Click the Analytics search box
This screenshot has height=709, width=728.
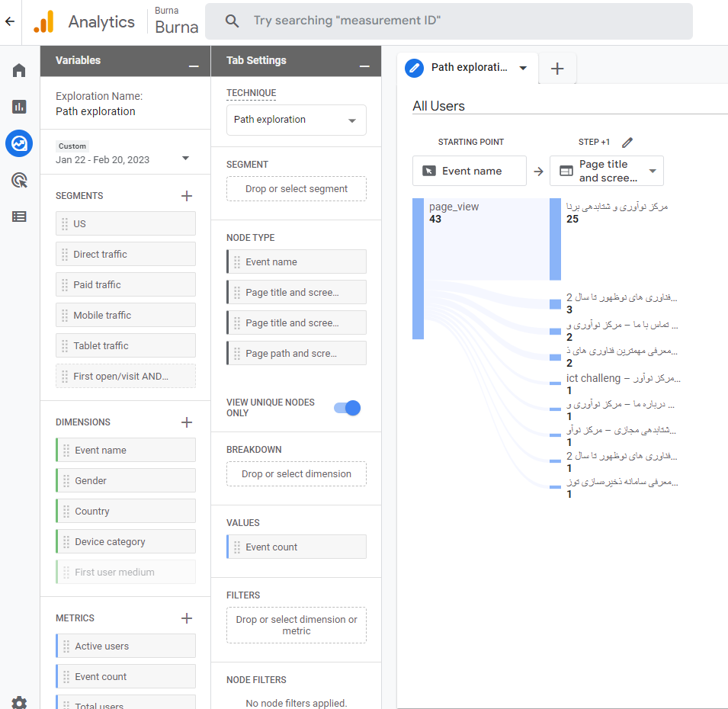448,21
